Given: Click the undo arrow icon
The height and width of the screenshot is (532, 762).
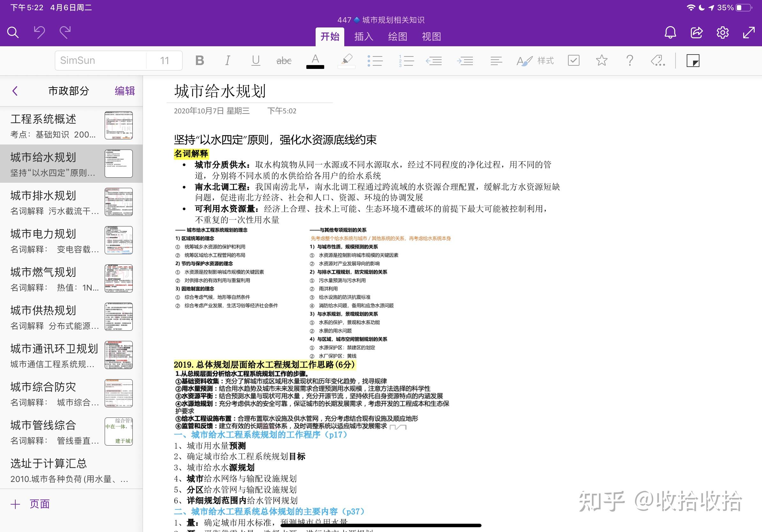Looking at the screenshot, I should coord(39,33).
